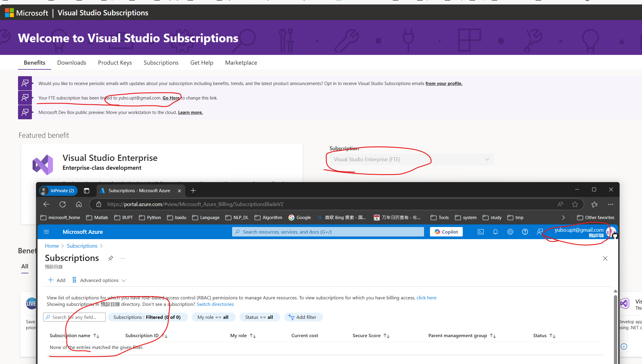Toggle sort order on Status column
642x364 pixels.
(553, 335)
